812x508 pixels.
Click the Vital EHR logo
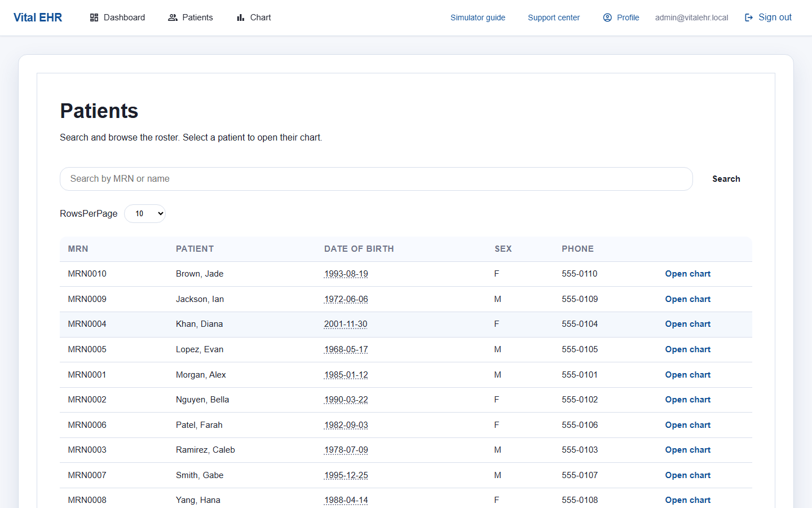click(38, 17)
